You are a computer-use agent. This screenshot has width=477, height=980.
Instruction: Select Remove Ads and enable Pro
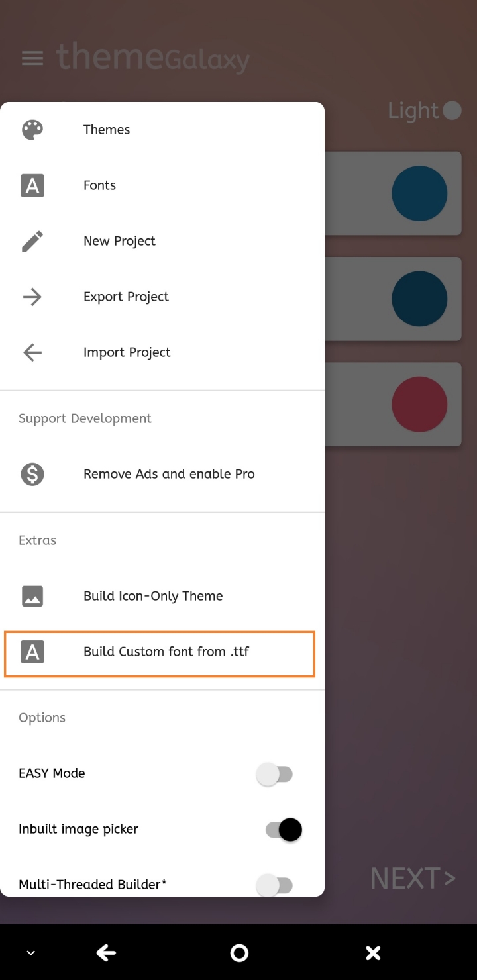click(162, 474)
